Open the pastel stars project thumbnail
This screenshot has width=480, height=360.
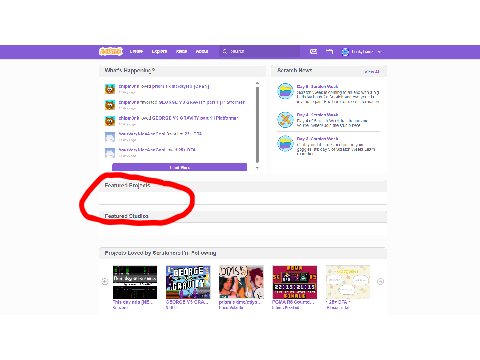point(348,282)
